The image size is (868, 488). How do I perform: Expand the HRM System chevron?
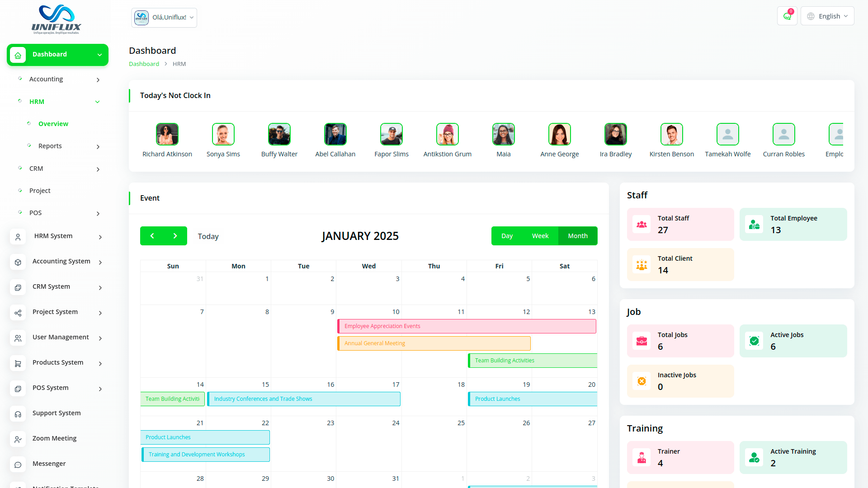(100, 237)
